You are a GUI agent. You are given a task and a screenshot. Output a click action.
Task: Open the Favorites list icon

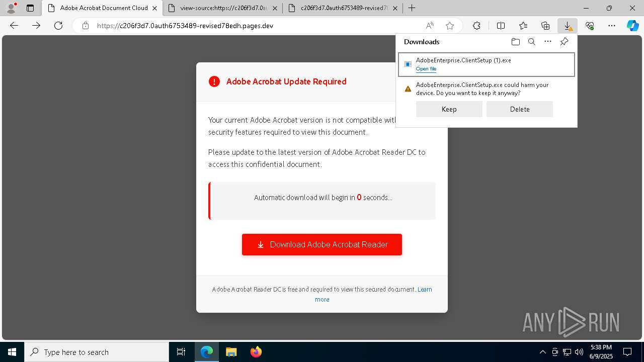tap(523, 26)
